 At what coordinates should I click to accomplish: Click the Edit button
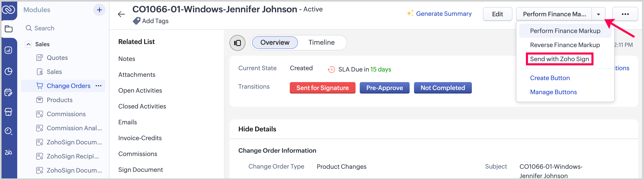click(x=497, y=14)
